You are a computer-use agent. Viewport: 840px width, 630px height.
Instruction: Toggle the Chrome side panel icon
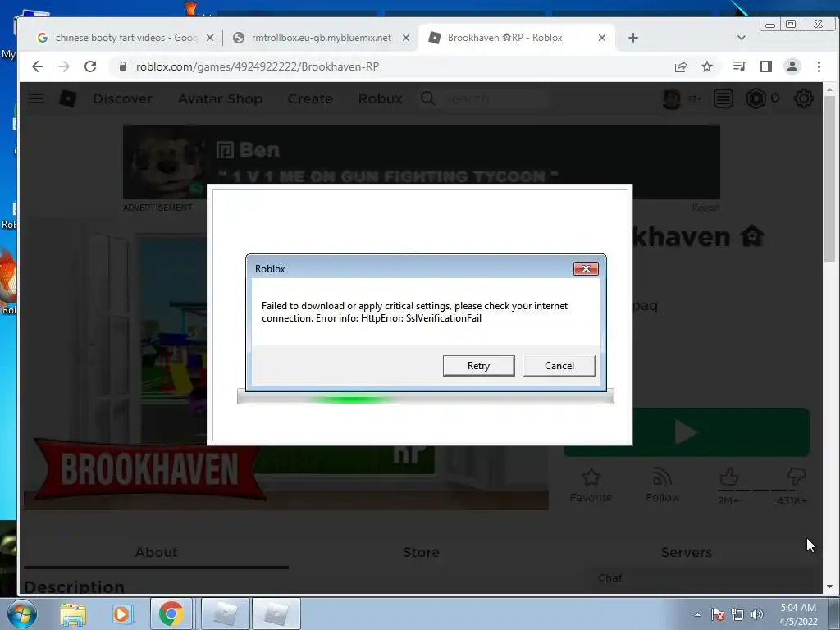coord(766,66)
